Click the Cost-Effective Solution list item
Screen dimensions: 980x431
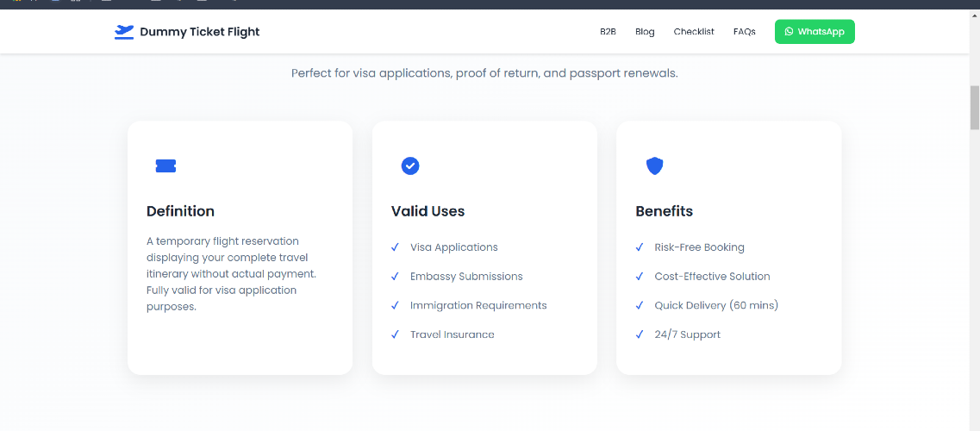[x=712, y=276]
